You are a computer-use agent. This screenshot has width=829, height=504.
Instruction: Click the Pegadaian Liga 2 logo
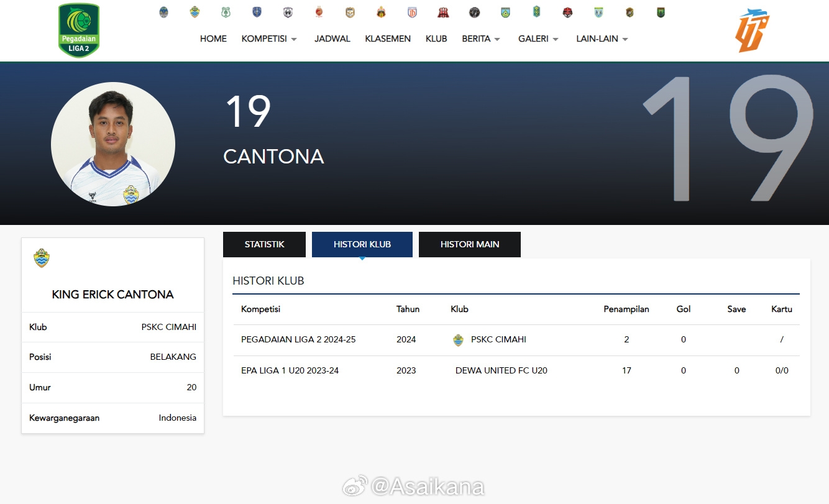click(79, 30)
